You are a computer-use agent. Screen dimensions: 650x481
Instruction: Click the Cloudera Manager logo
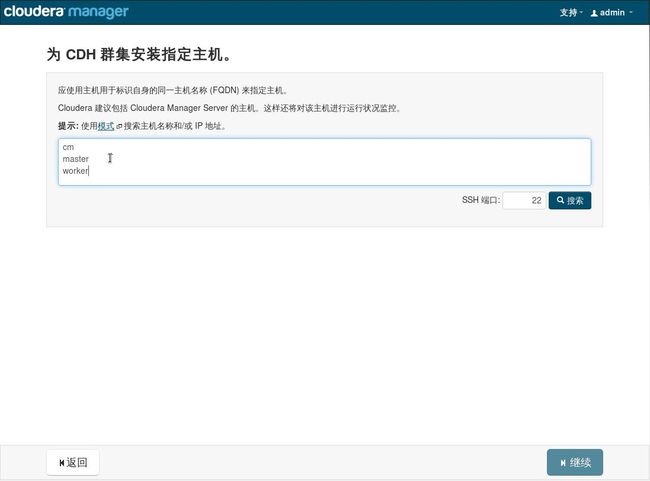click(x=66, y=11)
